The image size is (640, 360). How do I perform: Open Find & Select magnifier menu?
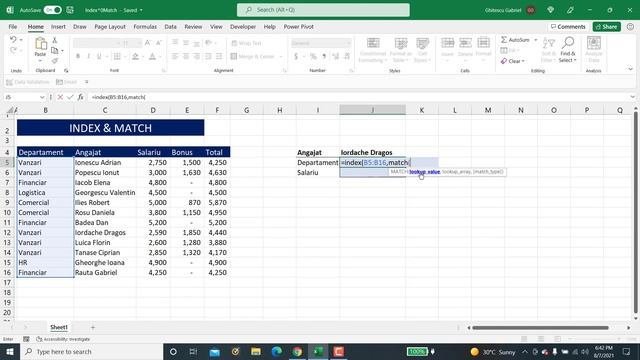568,49
